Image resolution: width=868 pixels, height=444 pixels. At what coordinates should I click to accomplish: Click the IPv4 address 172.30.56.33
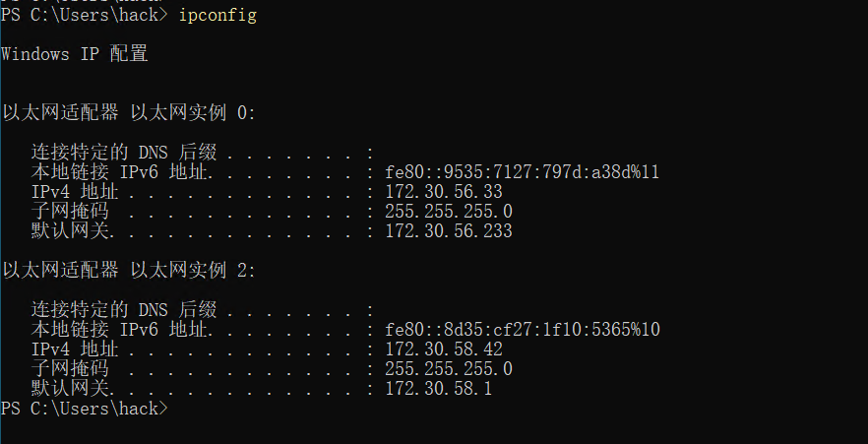tap(444, 192)
